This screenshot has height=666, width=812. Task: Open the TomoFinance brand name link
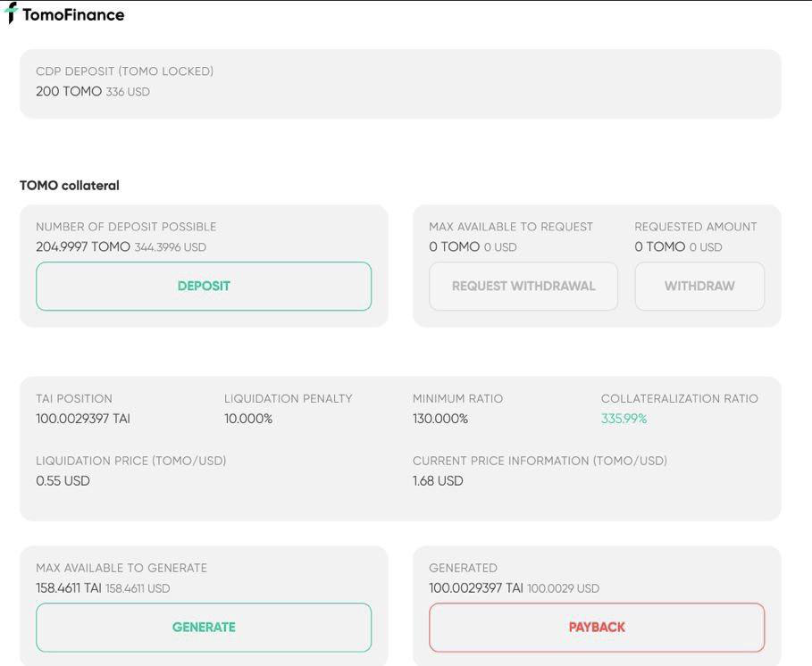73,14
